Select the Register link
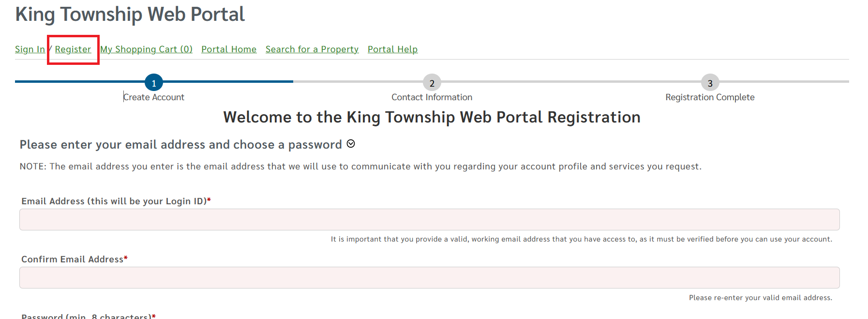The image size is (868, 319). (x=73, y=49)
